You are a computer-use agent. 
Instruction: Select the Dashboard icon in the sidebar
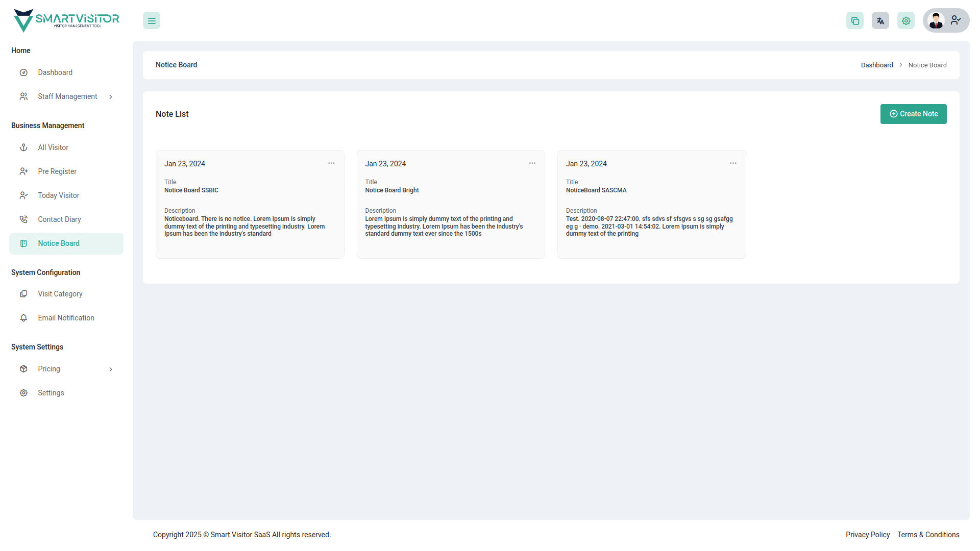[x=23, y=72]
